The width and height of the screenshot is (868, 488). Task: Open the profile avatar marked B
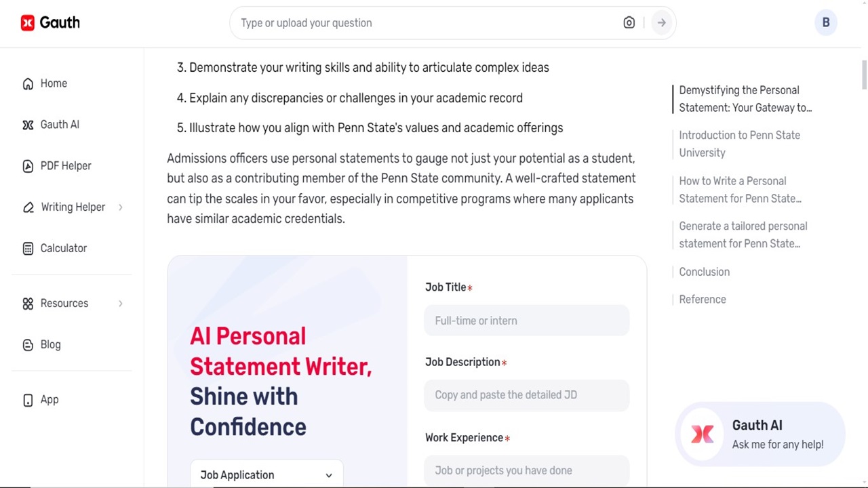[x=826, y=22]
